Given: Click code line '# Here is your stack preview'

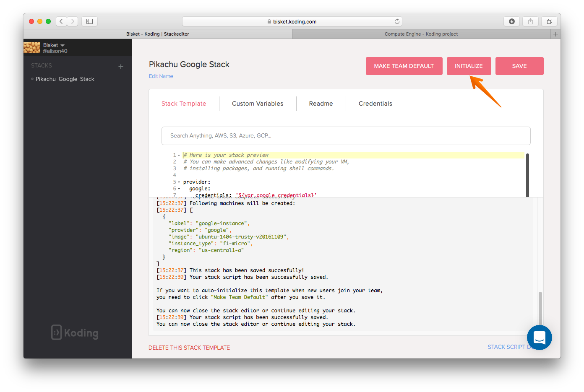Looking at the screenshot, I should tap(226, 155).
